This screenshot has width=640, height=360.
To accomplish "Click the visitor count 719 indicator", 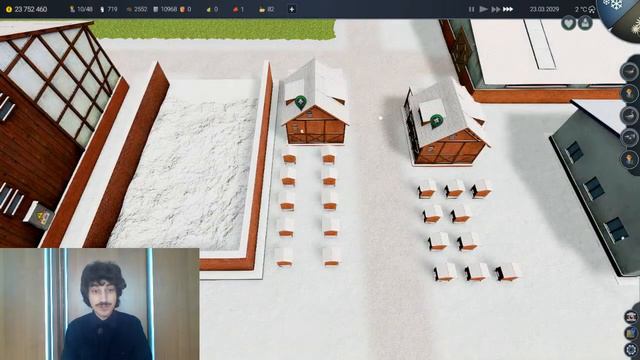I will pos(109,9).
